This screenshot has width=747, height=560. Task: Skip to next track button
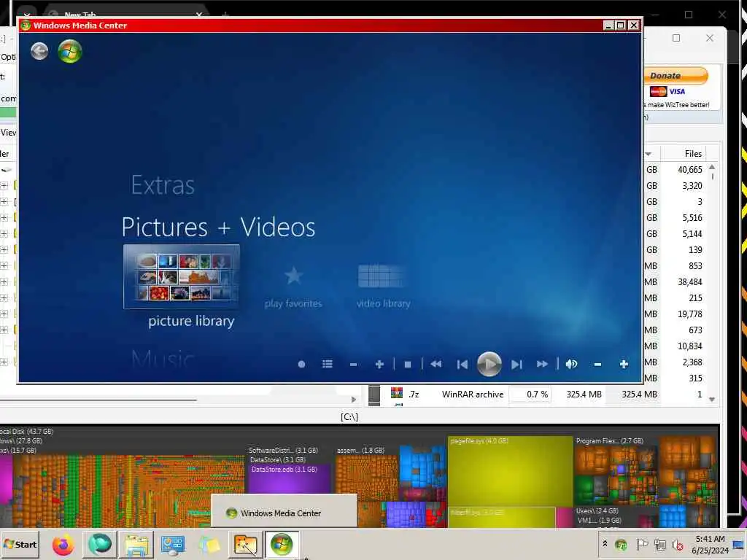[x=516, y=365]
